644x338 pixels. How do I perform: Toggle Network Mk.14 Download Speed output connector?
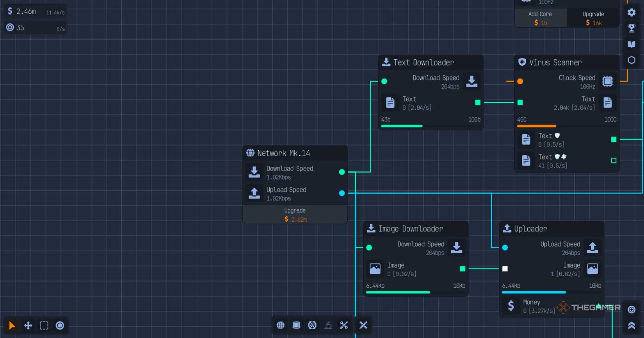(x=342, y=172)
